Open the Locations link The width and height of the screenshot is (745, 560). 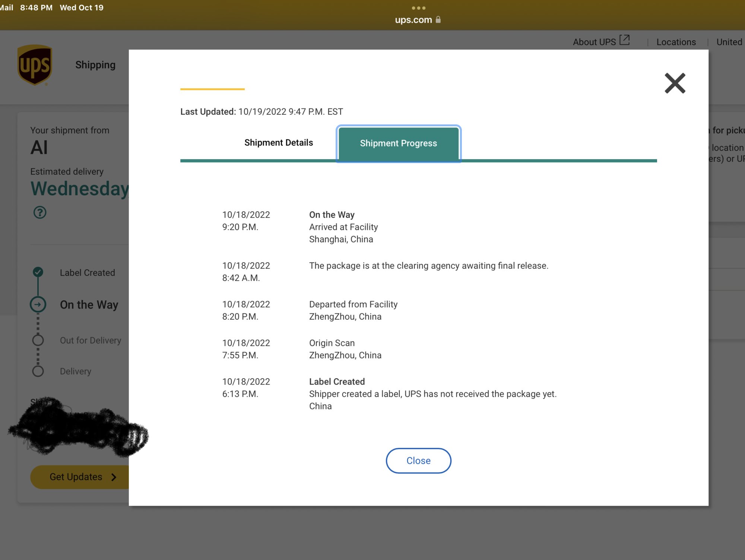[x=676, y=42]
